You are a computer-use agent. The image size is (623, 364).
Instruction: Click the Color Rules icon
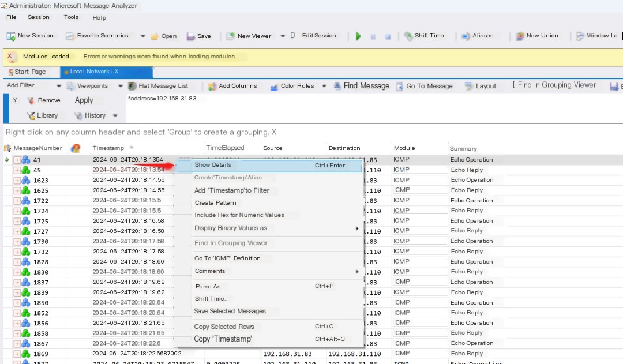(x=274, y=87)
